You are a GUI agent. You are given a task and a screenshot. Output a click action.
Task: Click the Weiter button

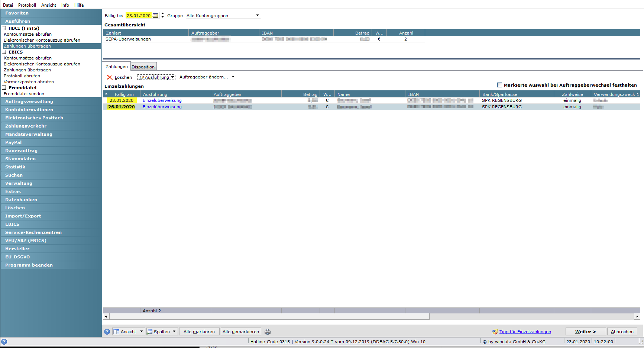[x=586, y=332]
